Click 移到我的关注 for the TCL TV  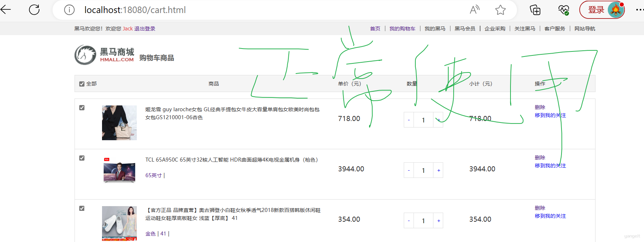click(x=550, y=166)
